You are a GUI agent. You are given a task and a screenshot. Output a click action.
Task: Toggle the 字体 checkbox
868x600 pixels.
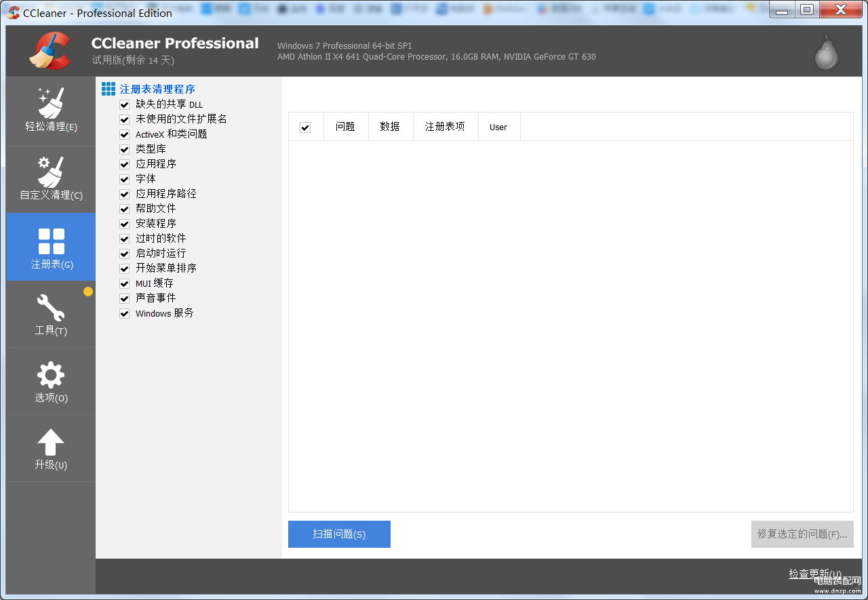tap(124, 179)
